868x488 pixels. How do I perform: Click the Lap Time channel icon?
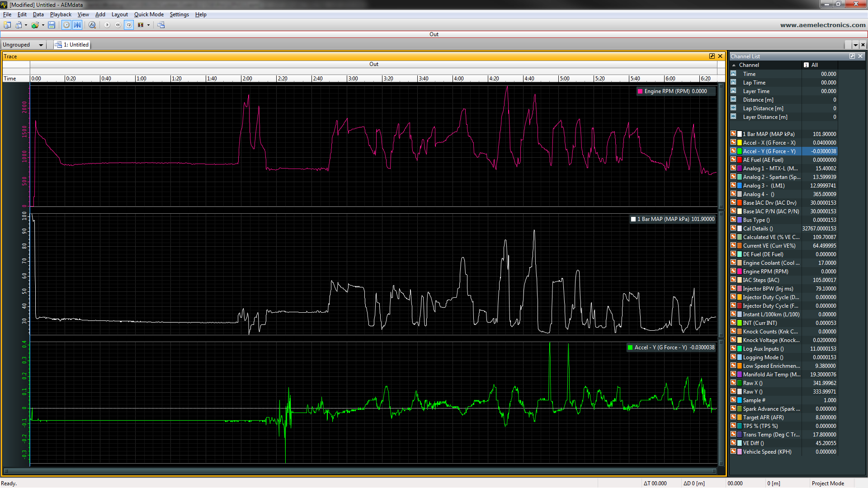pyautogui.click(x=733, y=82)
